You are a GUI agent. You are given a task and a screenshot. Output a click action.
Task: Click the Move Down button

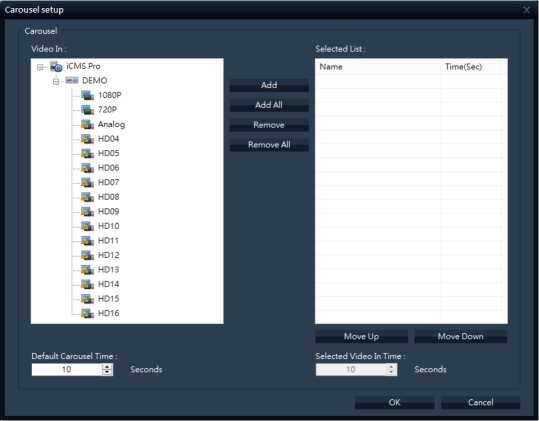click(x=461, y=336)
